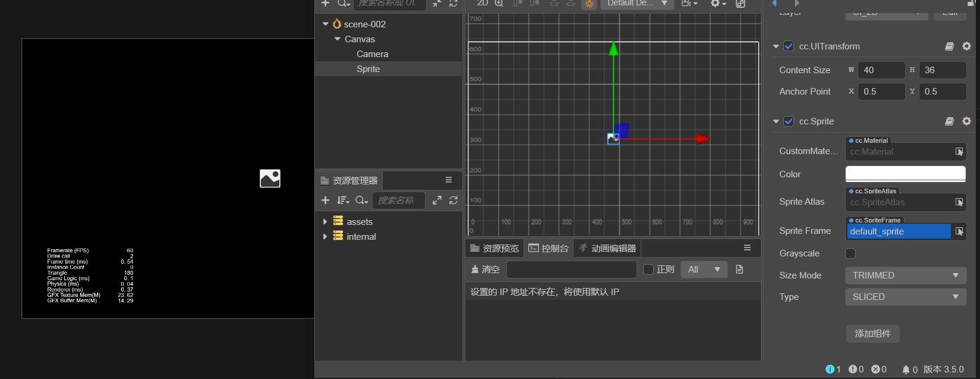Switch to the 资源管理器 tab
This screenshot has width=980, height=379.
pos(349,180)
